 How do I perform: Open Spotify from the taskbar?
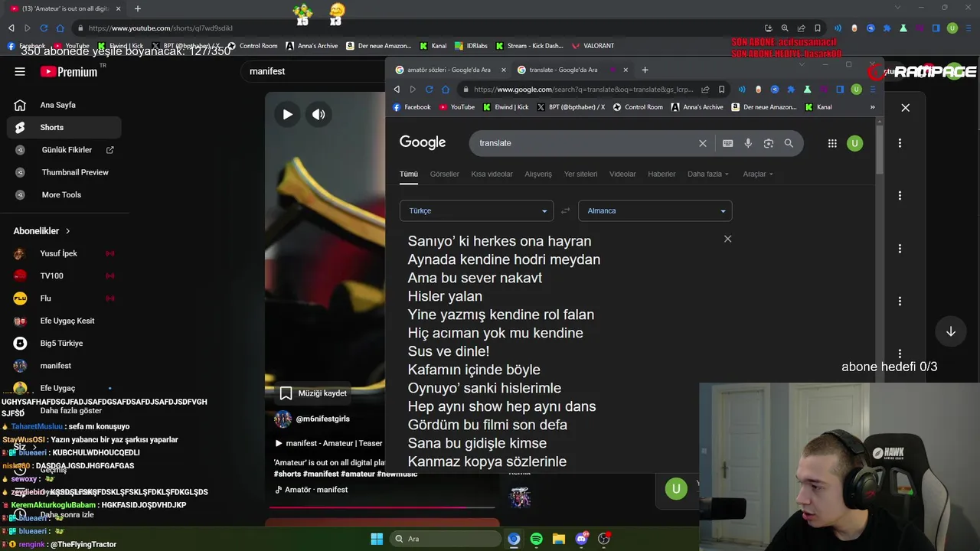pos(536,539)
